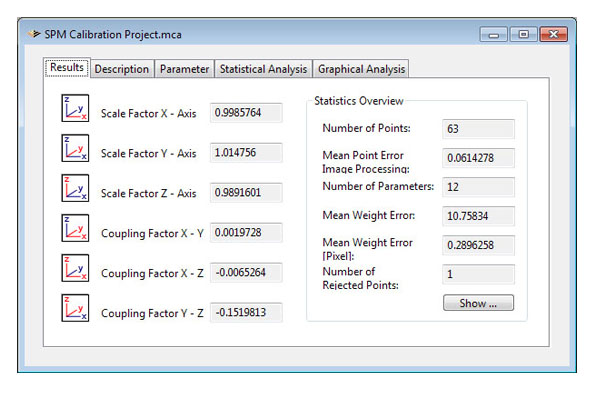Click the axis icon beside Scale Factor X - Axis

click(75, 108)
